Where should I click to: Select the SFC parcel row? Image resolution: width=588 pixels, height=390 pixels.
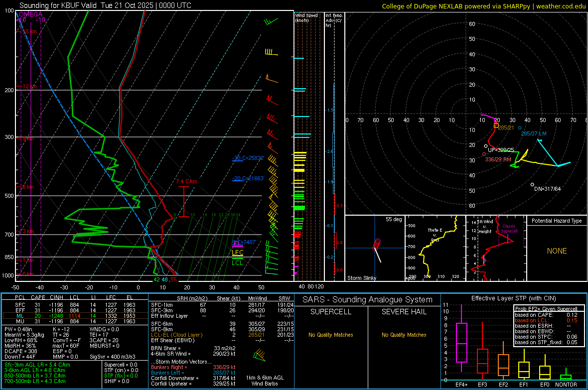tap(75, 305)
